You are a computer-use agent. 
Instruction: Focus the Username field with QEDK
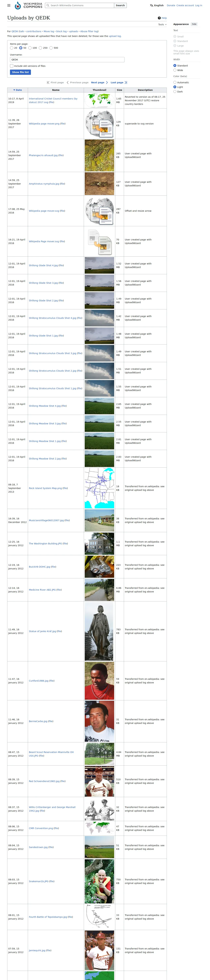tap(67, 60)
